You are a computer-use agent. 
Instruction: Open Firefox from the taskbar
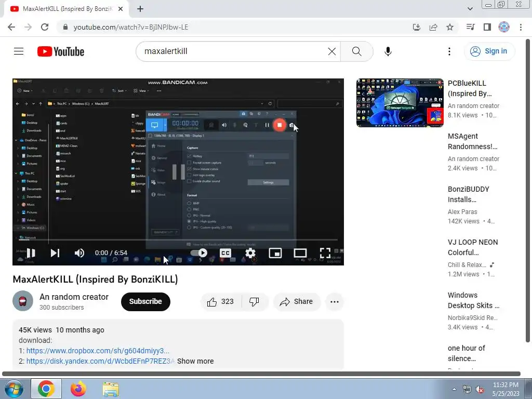[78, 389]
